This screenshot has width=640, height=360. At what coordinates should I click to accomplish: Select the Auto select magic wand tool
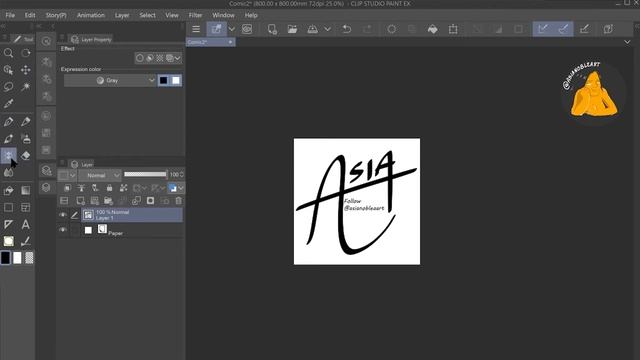(26, 87)
